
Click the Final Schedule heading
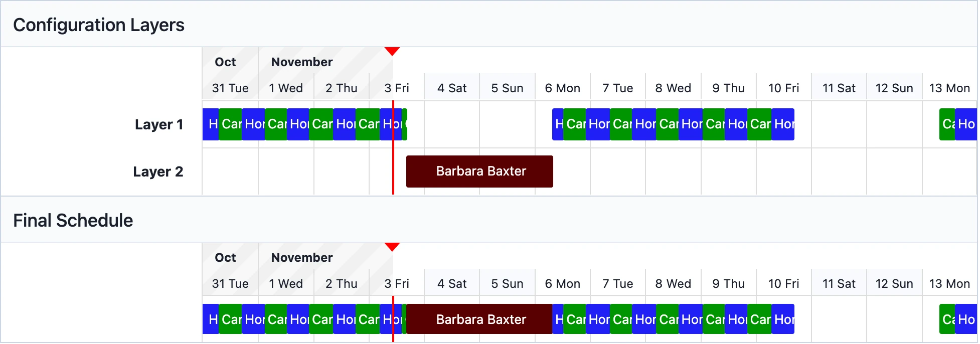[x=73, y=220]
